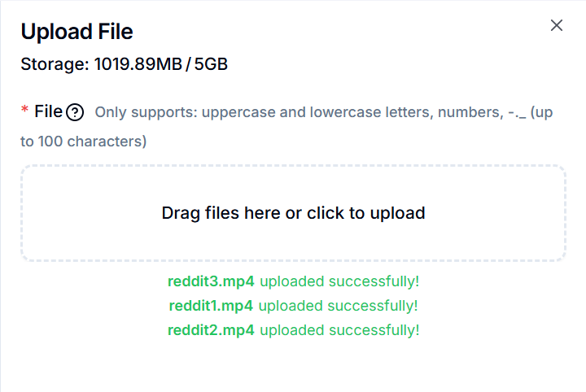Select the reddit2.mp4 file name
586x392 pixels.
coord(211,330)
